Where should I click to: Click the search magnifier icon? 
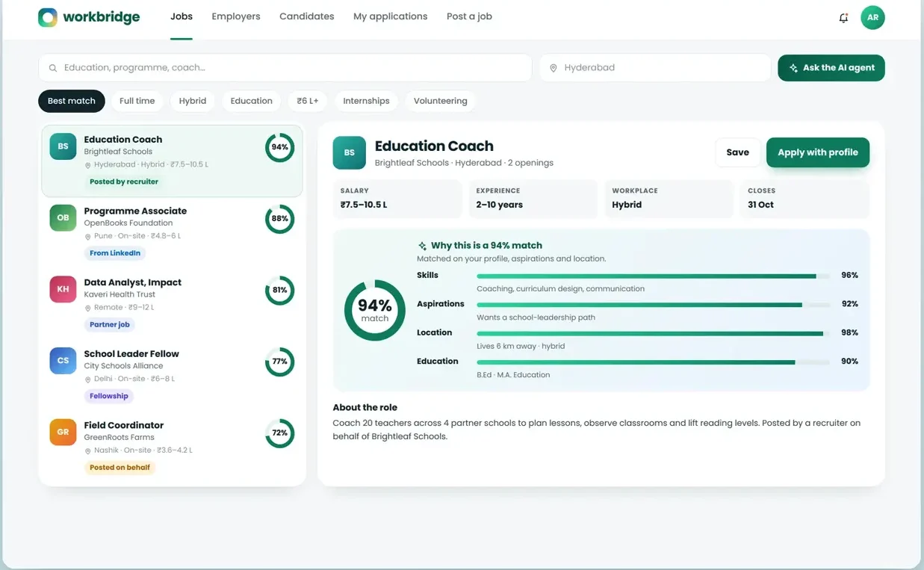coord(53,68)
